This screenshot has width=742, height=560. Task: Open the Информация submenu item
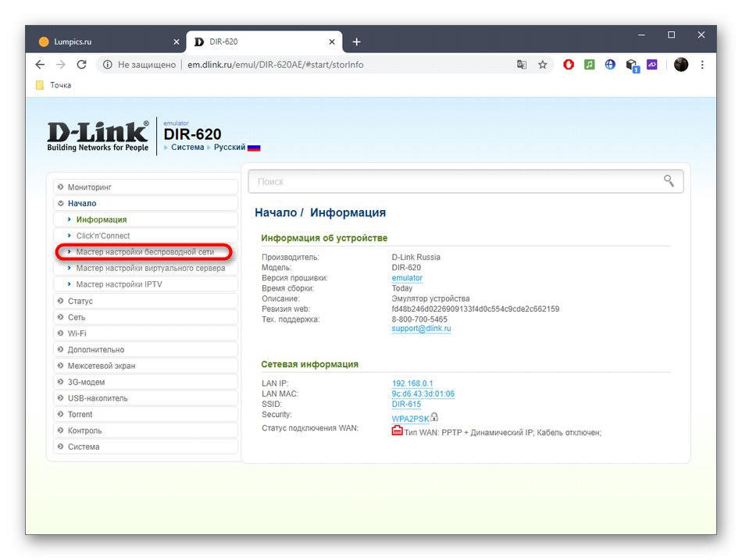coord(145,219)
